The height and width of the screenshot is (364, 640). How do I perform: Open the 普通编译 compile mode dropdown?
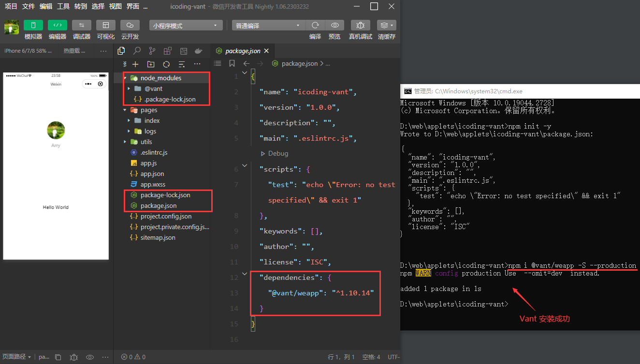pos(269,26)
